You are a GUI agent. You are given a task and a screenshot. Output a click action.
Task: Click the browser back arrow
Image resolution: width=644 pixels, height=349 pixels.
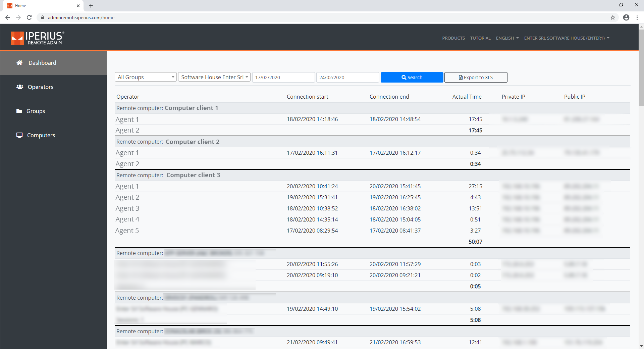(8, 17)
